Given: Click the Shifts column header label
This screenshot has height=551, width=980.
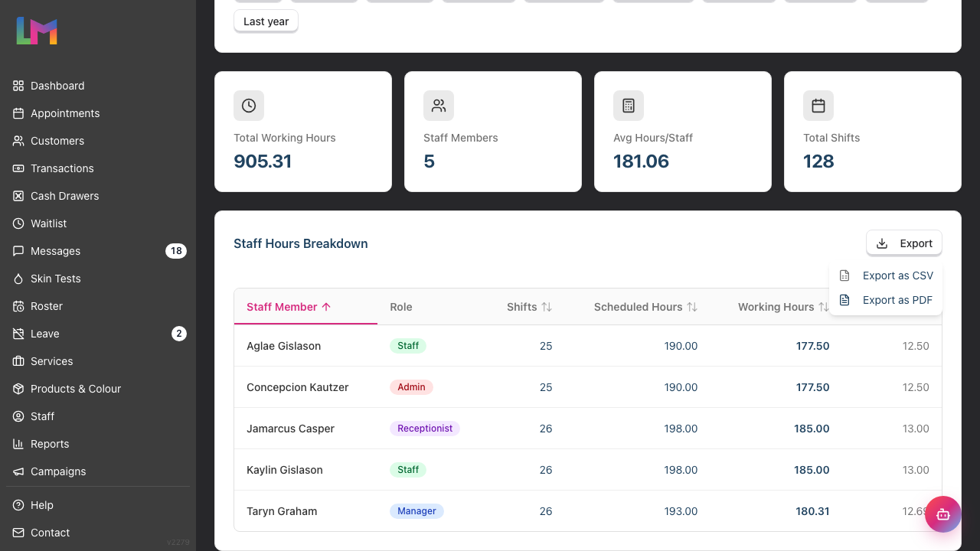Looking at the screenshot, I should click(x=521, y=307).
